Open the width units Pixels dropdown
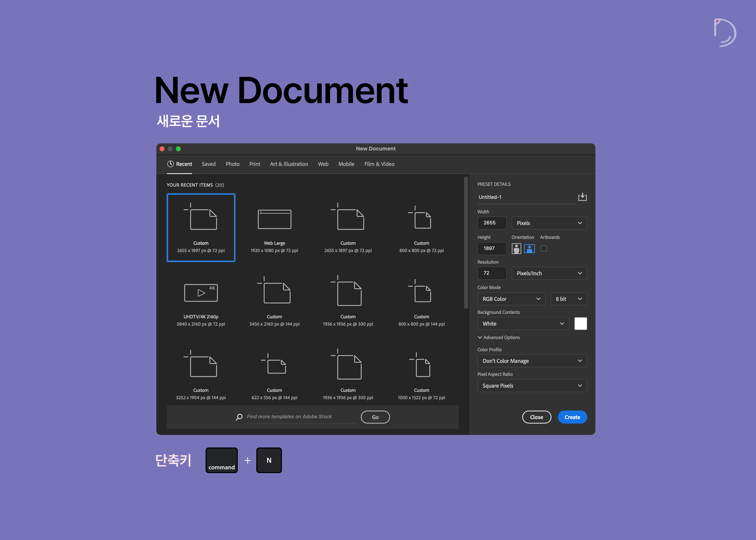 coord(549,223)
